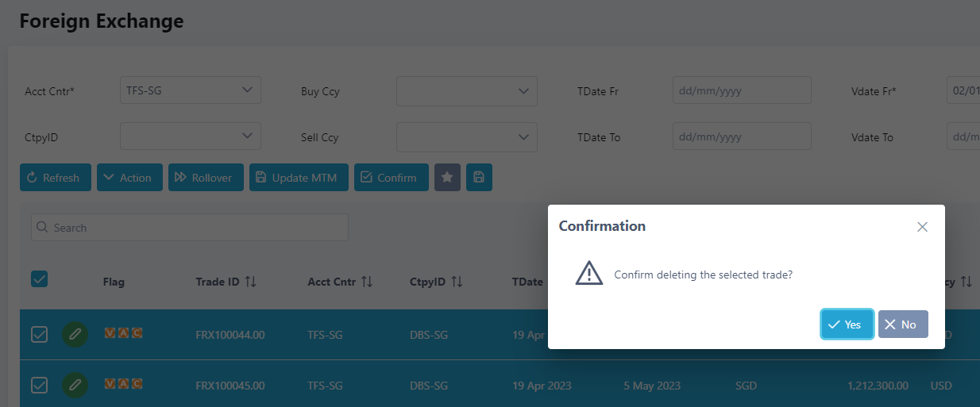This screenshot has height=407, width=980.
Task: Click the save disk icon button
Action: pyautogui.click(x=479, y=178)
